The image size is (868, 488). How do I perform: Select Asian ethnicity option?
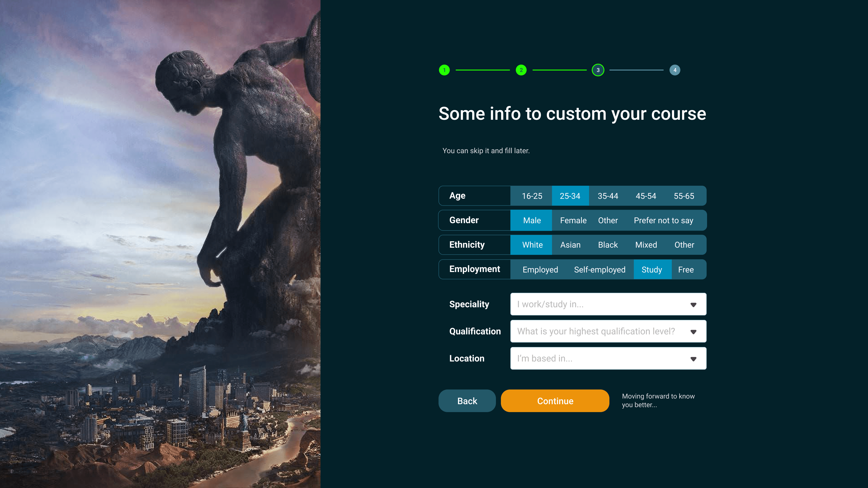pos(570,245)
